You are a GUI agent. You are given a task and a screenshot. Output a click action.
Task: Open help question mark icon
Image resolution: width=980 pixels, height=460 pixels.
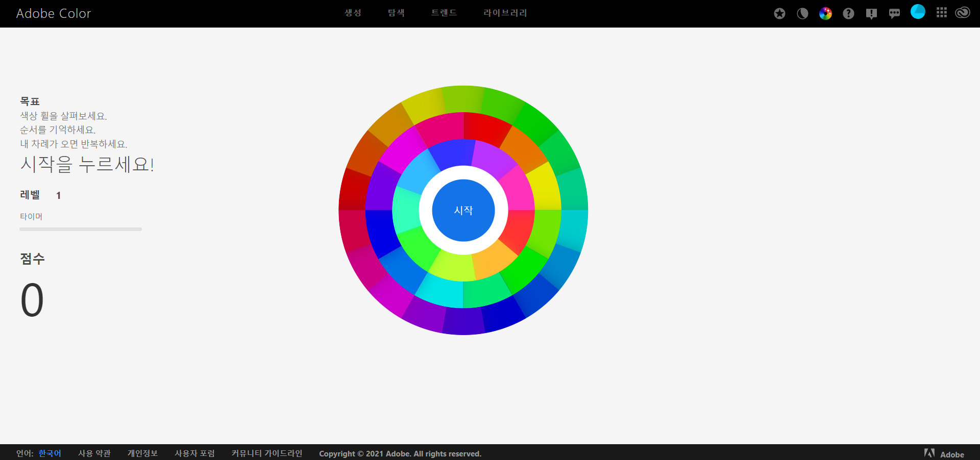[x=848, y=14]
